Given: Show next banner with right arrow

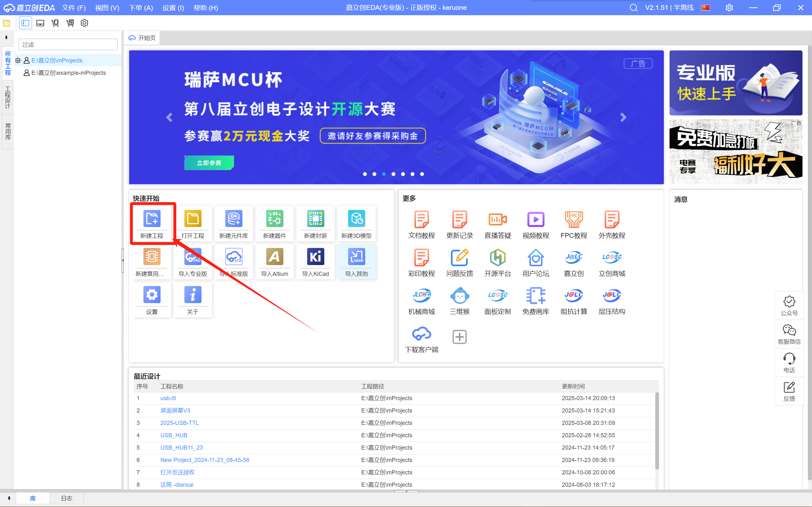Looking at the screenshot, I should [x=623, y=117].
